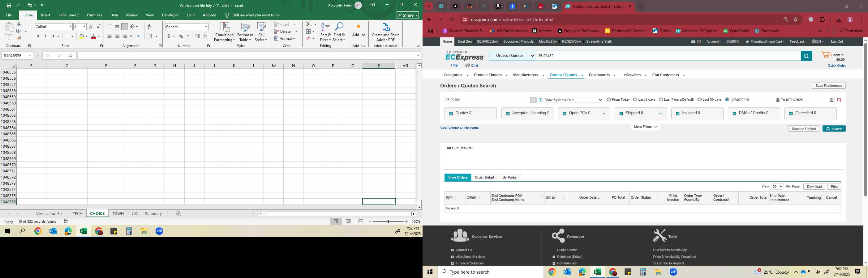Viewport: 868px width, 278px height.
Task: Open the Orders / Quotes search type dropdown
Action: [x=513, y=56]
